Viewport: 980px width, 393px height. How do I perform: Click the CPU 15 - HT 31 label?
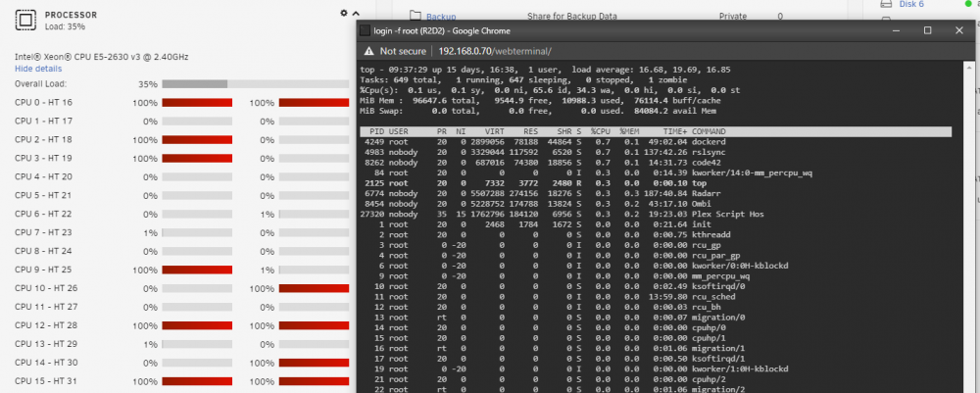click(x=46, y=381)
